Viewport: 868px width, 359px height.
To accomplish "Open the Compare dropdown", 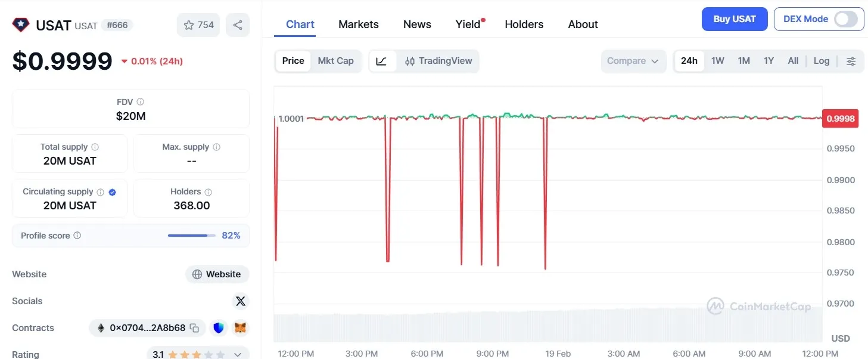I will click(633, 60).
